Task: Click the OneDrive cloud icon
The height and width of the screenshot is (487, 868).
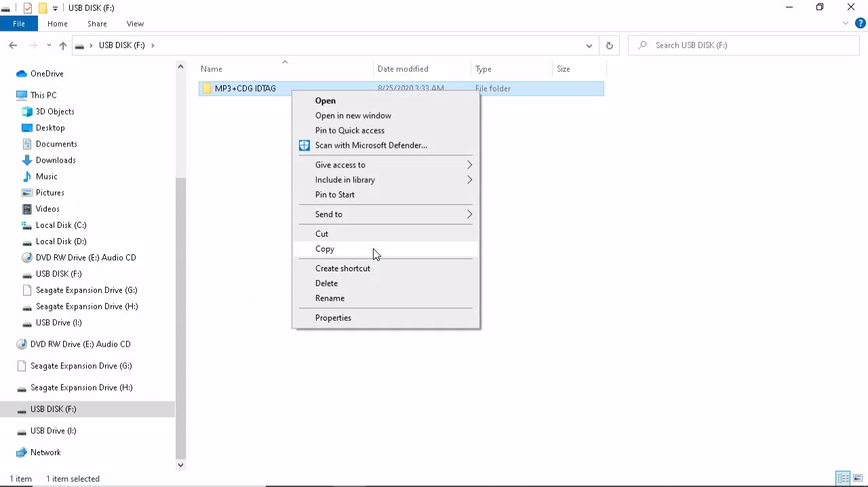Action: [x=21, y=73]
